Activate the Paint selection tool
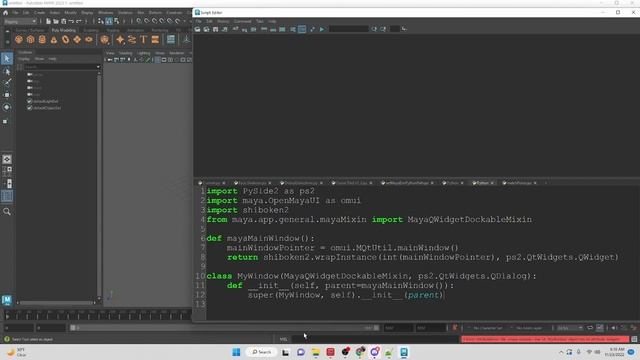 click(7, 83)
